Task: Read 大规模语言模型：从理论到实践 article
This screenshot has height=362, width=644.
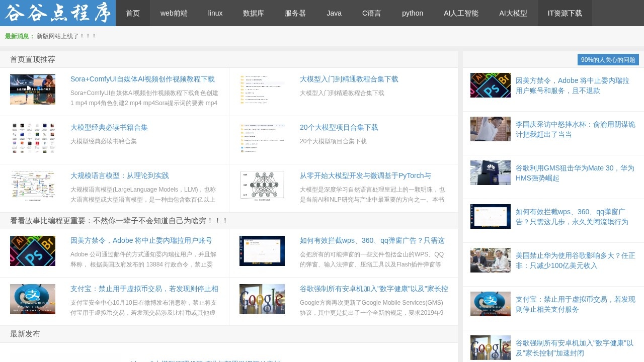Action: (x=120, y=175)
